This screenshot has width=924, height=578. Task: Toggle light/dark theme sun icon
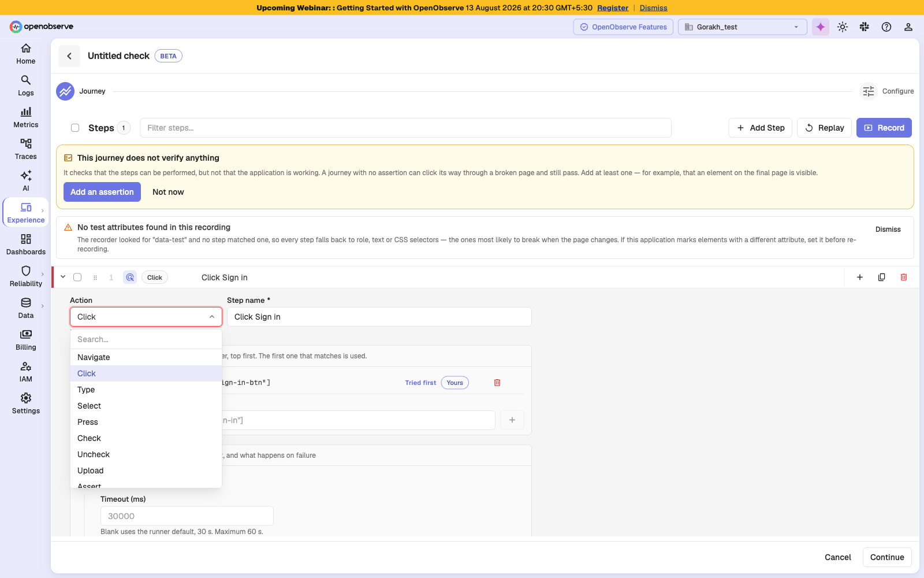tap(843, 27)
